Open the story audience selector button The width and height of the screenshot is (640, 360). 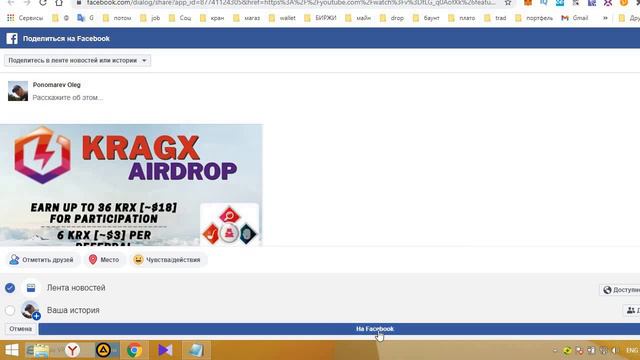click(x=631, y=310)
